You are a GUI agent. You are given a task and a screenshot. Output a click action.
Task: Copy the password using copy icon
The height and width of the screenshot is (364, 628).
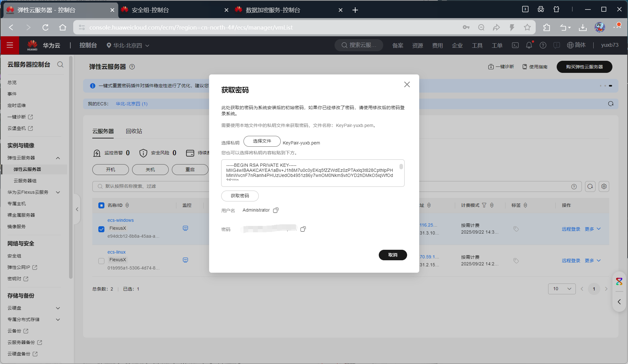303,229
